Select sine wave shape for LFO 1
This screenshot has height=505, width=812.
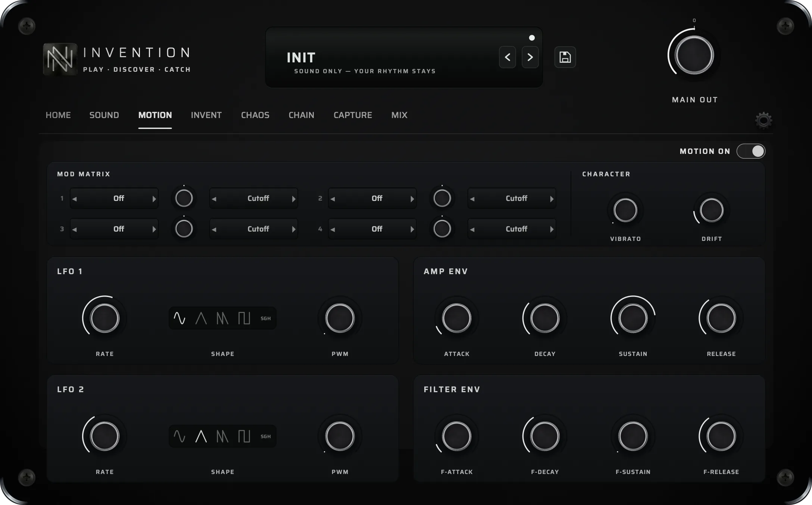pos(179,318)
